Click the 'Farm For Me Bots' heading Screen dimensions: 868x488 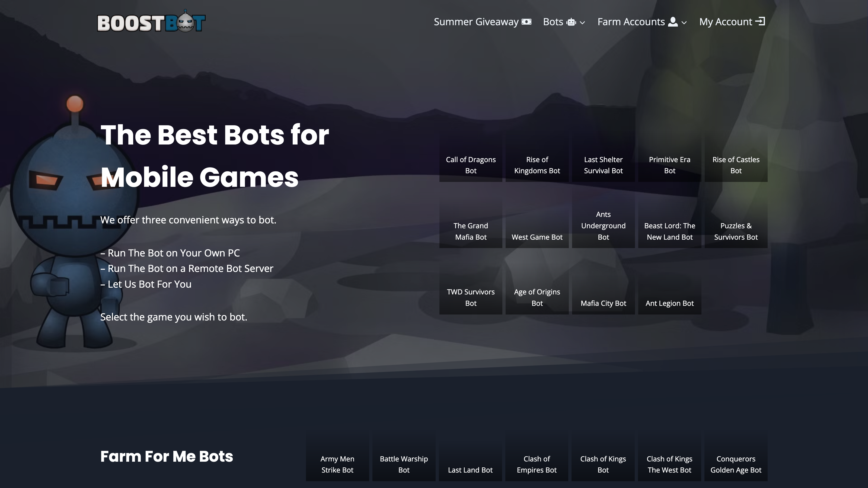coord(167,456)
